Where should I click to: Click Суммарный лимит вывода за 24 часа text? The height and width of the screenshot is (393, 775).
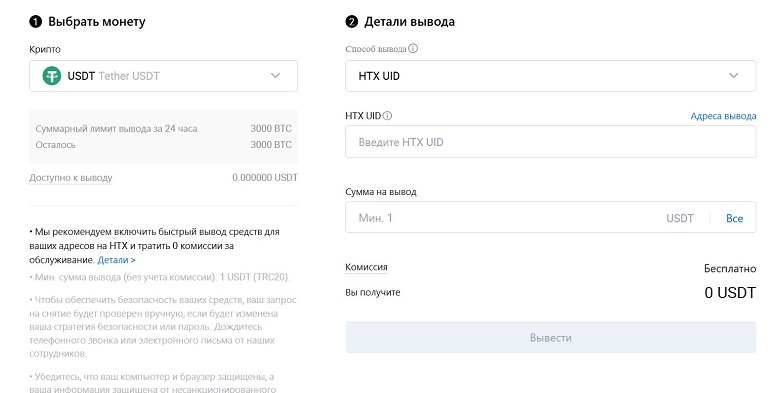(x=116, y=129)
